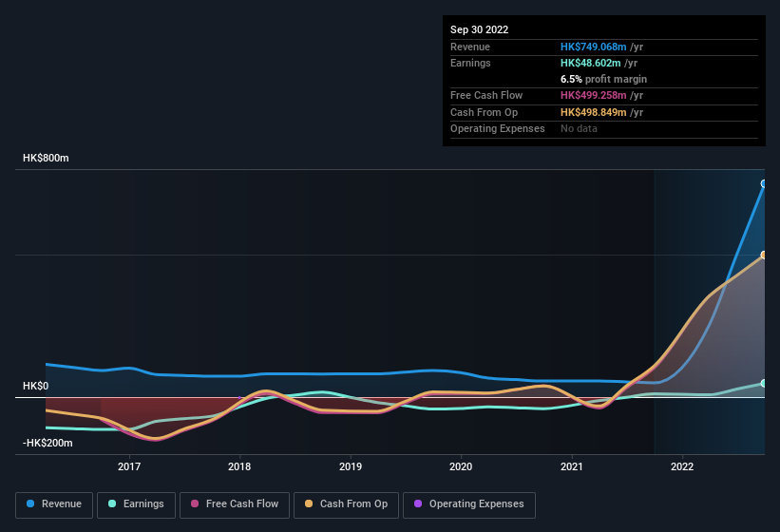Click the Revenue endpoint marker at Sep 2022
This screenshot has height=532, width=780.
[x=764, y=184]
